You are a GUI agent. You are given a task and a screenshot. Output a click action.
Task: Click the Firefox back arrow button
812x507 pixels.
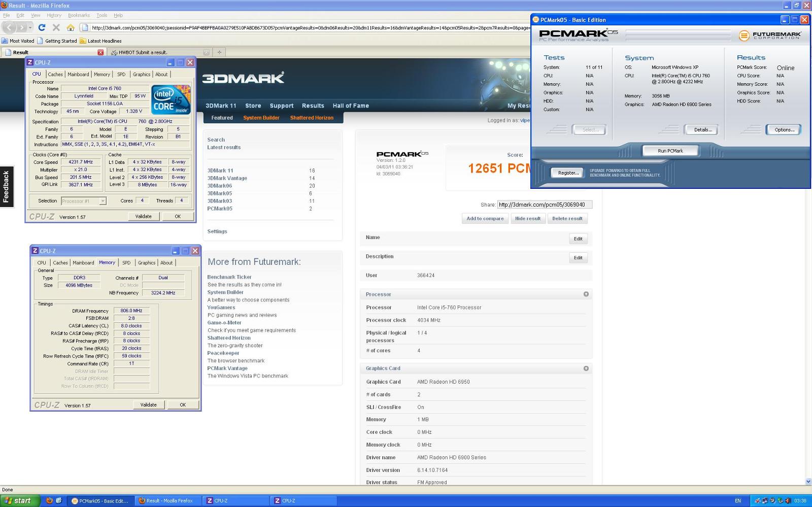click(10, 27)
